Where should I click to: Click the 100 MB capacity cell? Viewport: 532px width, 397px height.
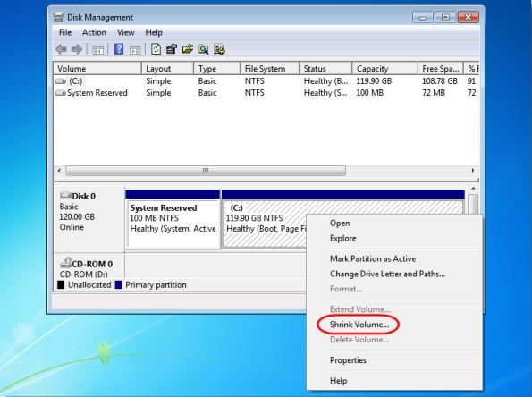pos(369,93)
